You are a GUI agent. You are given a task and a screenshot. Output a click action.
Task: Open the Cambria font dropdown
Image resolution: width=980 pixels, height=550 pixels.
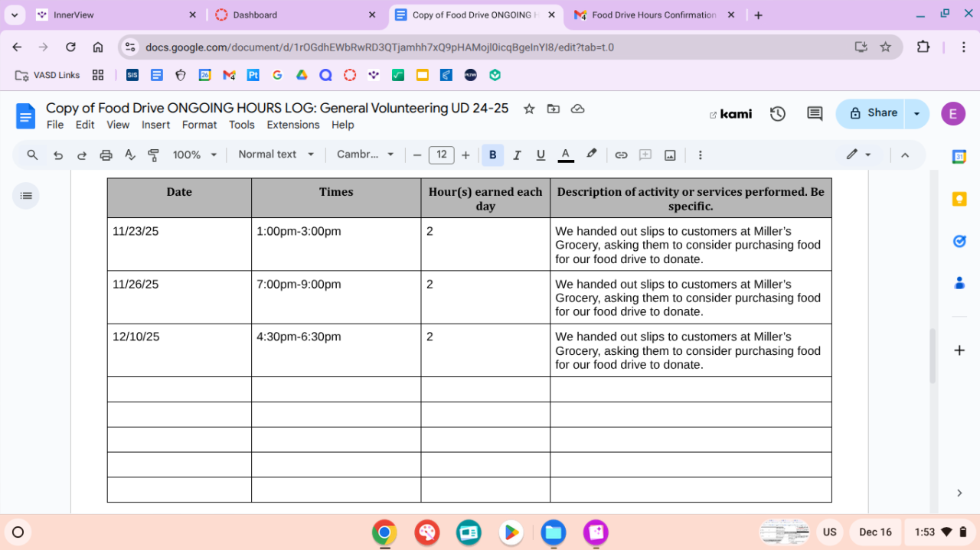(x=365, y=155)
